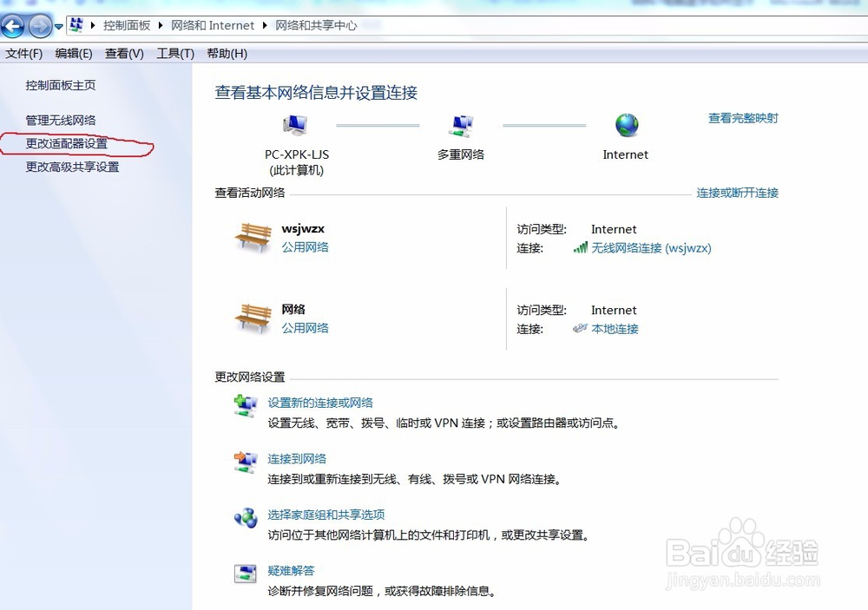The image size is (868, 610).
Task: Open the 工具 menu
Action: click(174, 53)
